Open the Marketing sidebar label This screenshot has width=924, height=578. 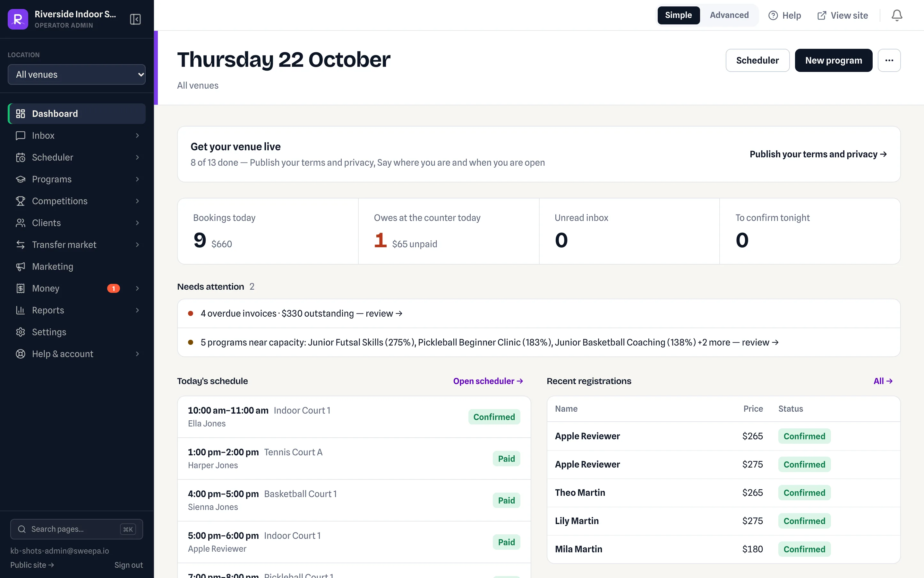[53, 267]
